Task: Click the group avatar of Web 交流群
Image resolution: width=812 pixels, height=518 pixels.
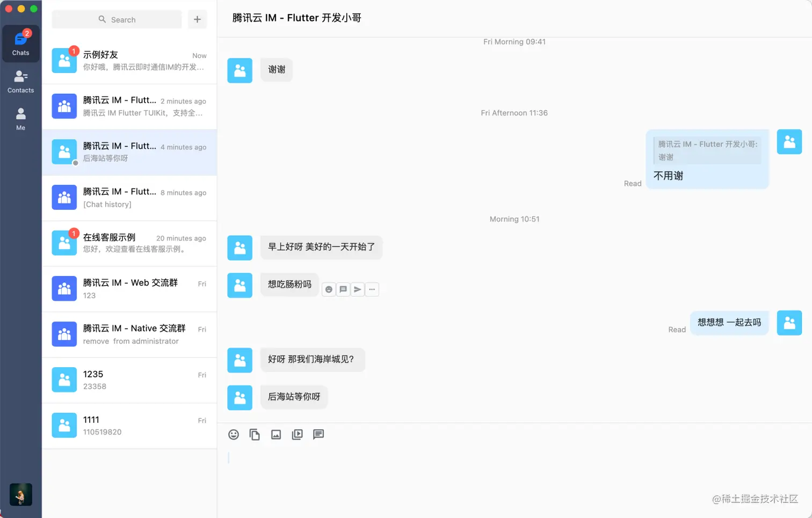Action: [64, 288]
